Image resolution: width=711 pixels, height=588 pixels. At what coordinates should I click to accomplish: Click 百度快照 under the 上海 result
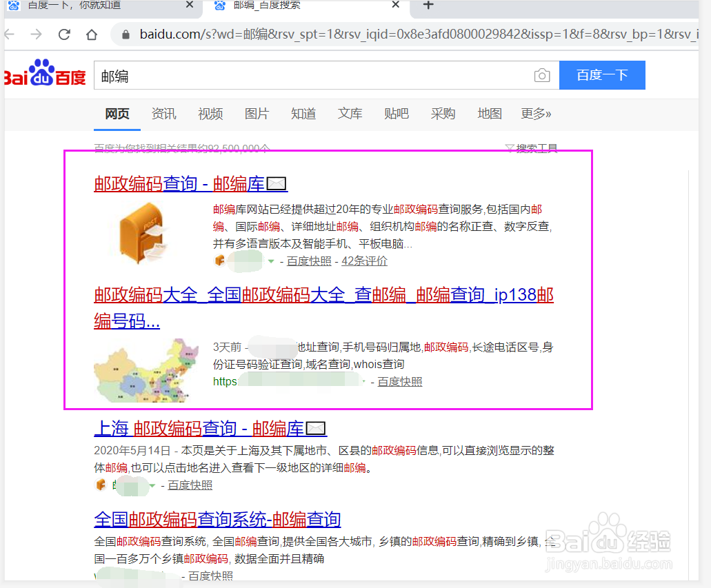(x=190, y=485)
